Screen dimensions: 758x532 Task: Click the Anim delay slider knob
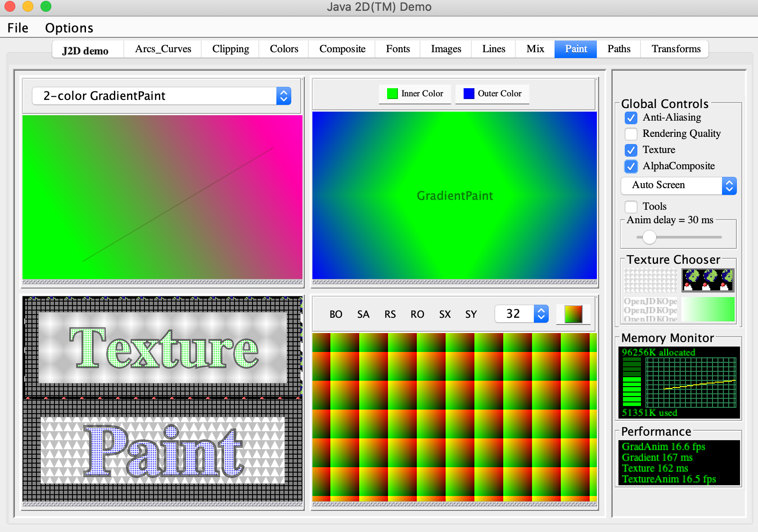click(649, 237)
